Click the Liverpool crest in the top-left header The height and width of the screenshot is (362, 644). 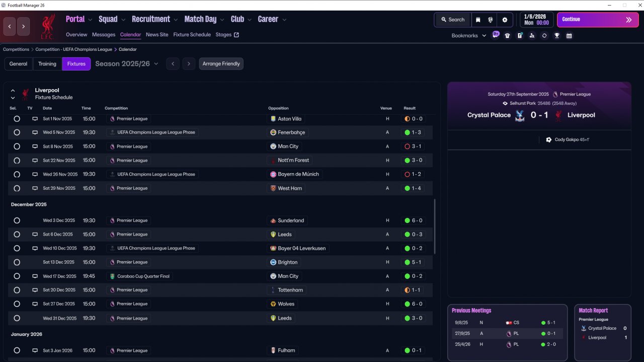48,27
